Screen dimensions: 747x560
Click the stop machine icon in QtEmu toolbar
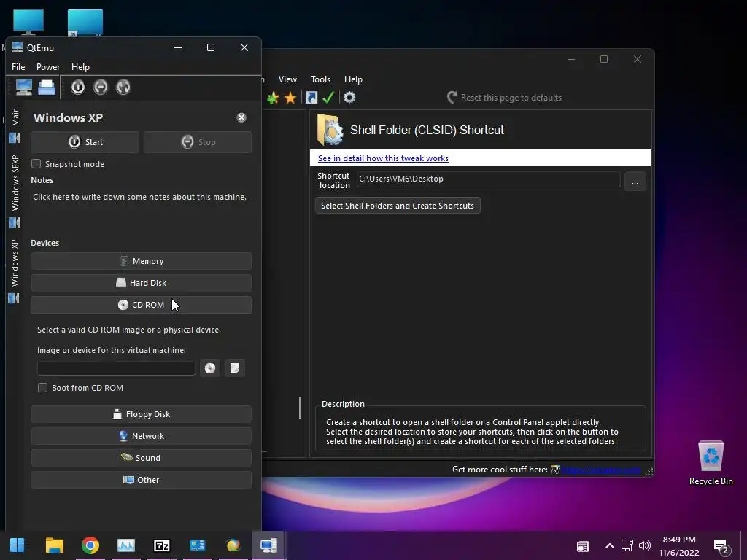point(101,87)
